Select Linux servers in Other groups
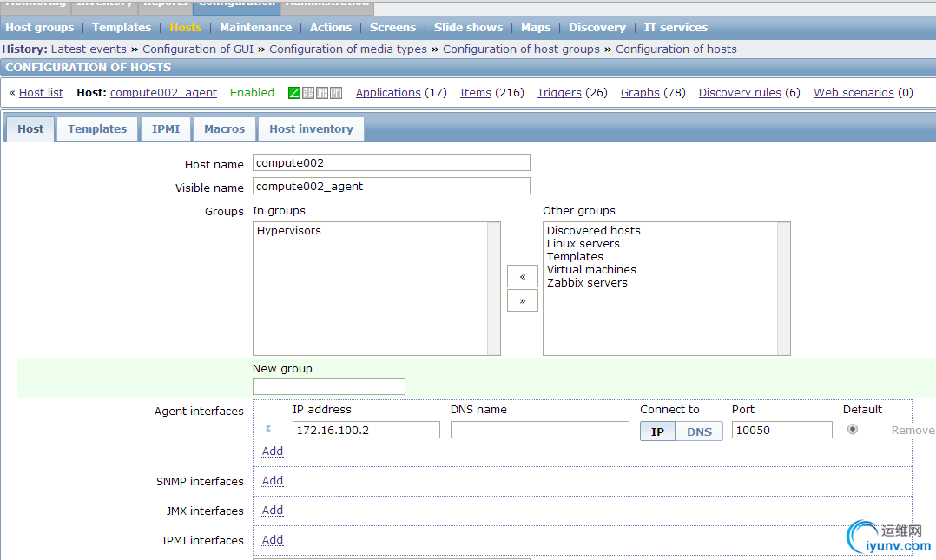 coord(583,244)
